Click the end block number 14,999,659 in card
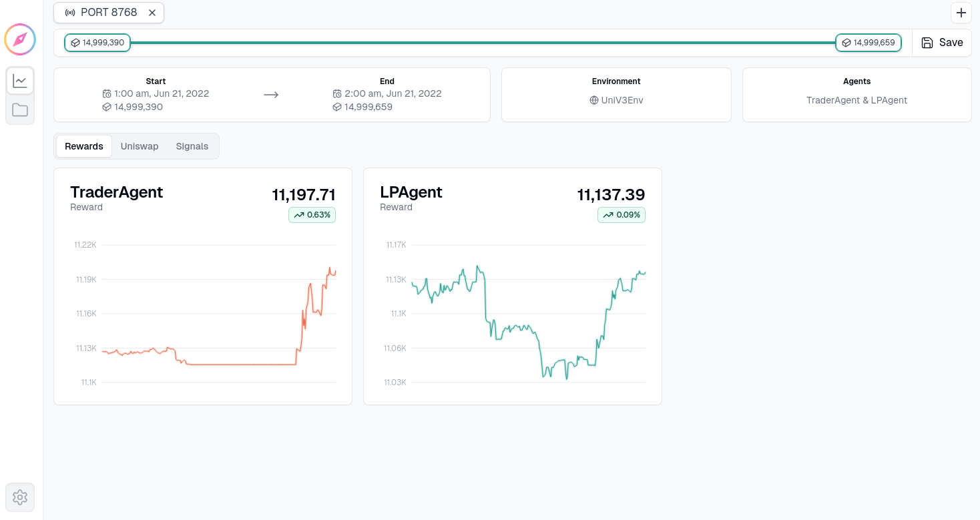The image size is (980, 520). click(x=369, y=107)
